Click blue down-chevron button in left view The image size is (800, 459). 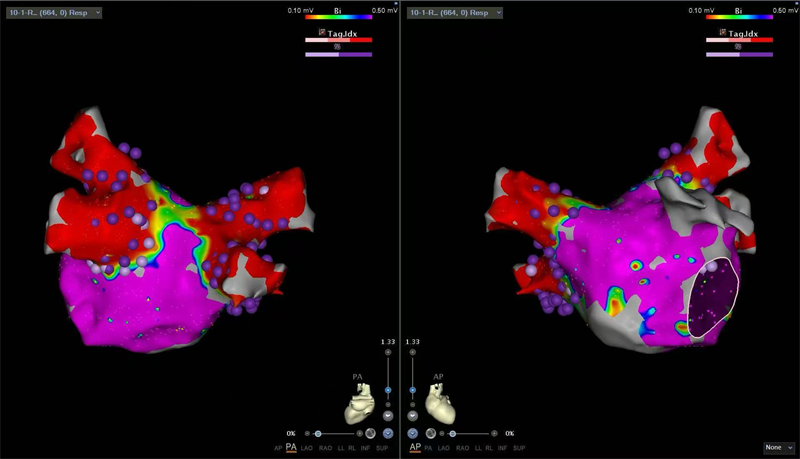pyautogui.click(x=387, y=433)
